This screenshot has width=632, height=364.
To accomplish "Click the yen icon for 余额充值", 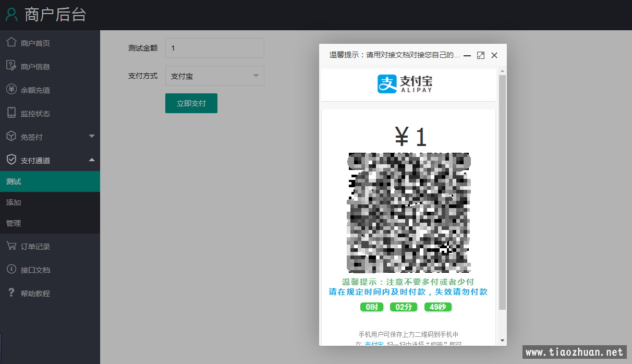I will point(11,89).
